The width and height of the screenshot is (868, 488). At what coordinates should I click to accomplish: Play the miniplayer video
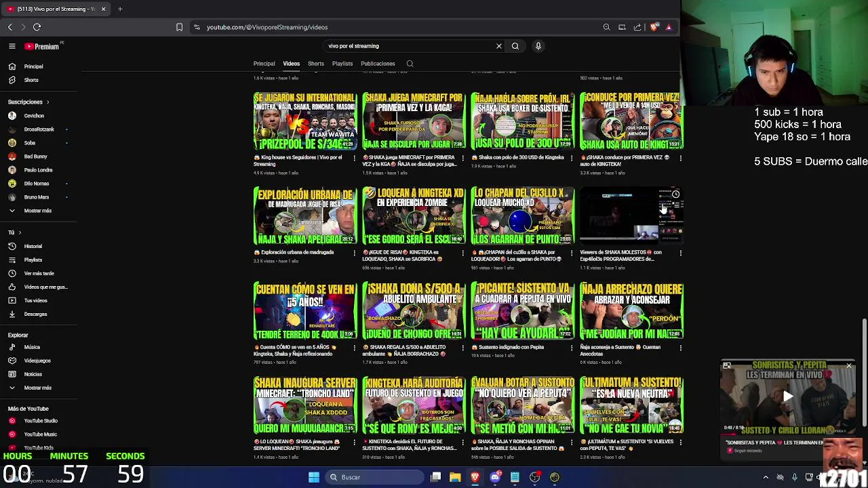[x=787, y=397]
